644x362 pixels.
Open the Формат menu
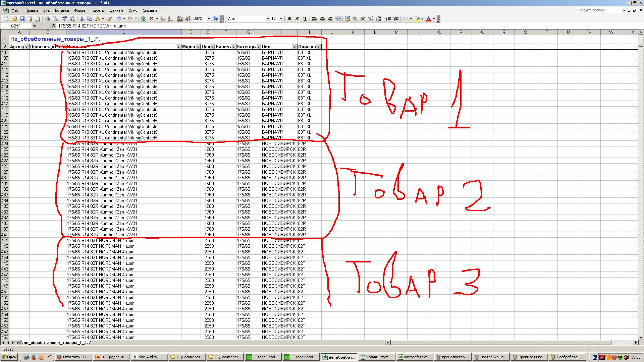[x=80, y=10]
